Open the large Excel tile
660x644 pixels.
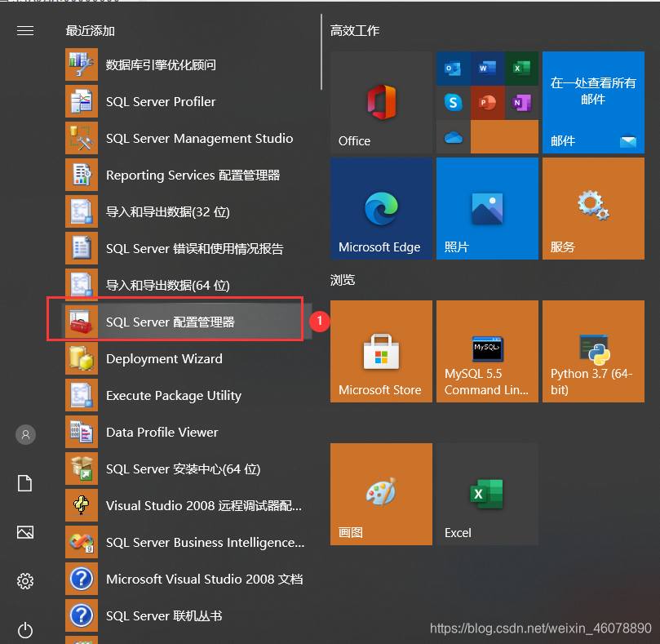[x=487, y=494]
